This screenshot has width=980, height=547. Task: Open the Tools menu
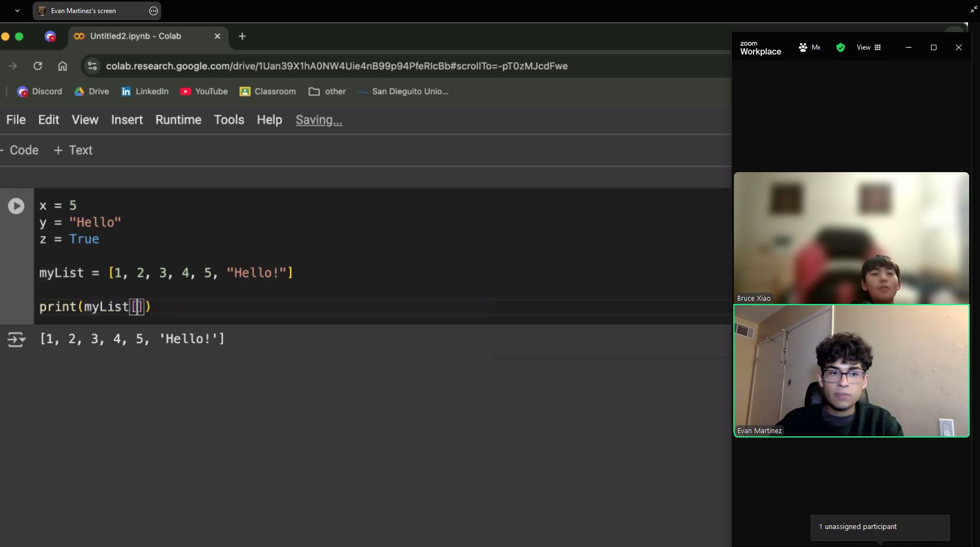click(x=229, y=120)
